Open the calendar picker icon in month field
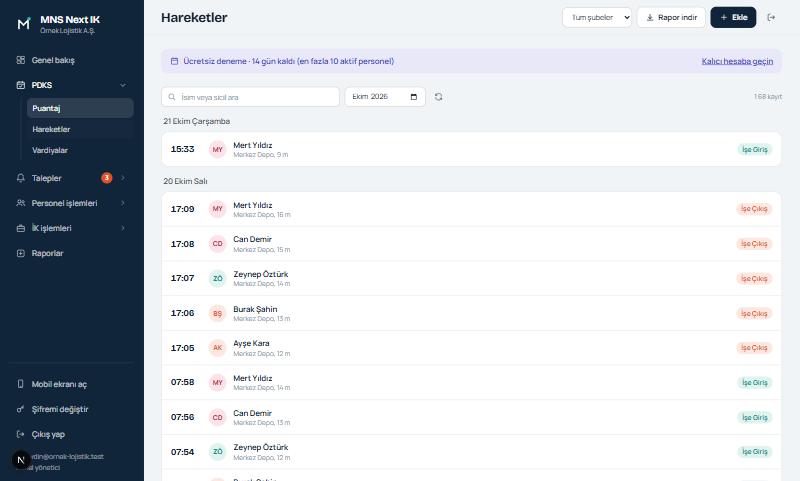Viewport: 800px width, 481px height. pos(414,97)
